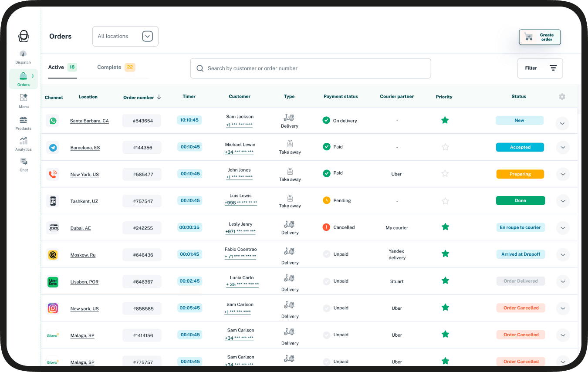Open the Products section in the sidebar
Screen dimensions: 588x372
(x=23, y=122)
